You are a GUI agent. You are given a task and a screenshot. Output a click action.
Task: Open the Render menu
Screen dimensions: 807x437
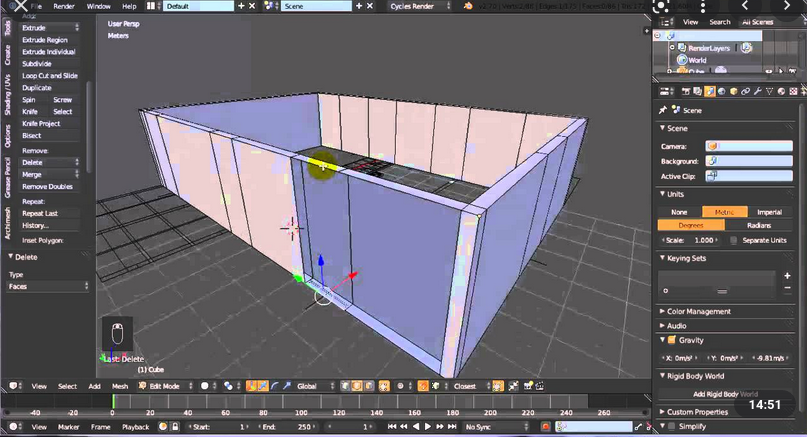[63, 6]
